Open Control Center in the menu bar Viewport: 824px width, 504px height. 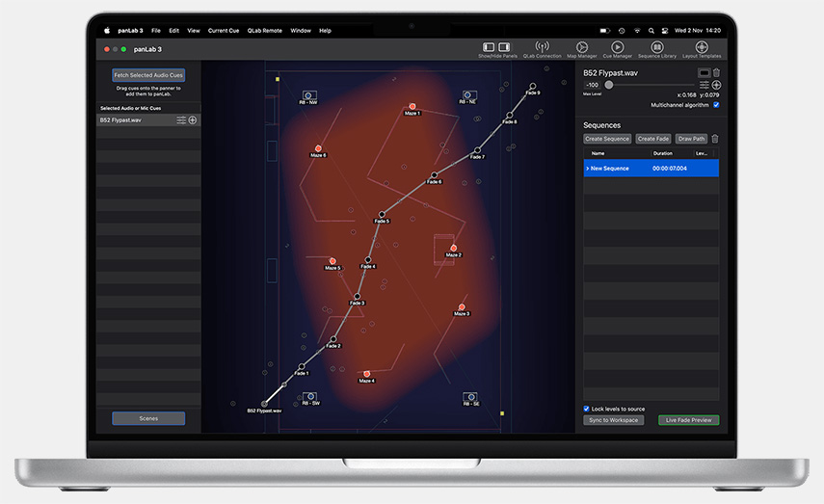(x=665, y=31)
